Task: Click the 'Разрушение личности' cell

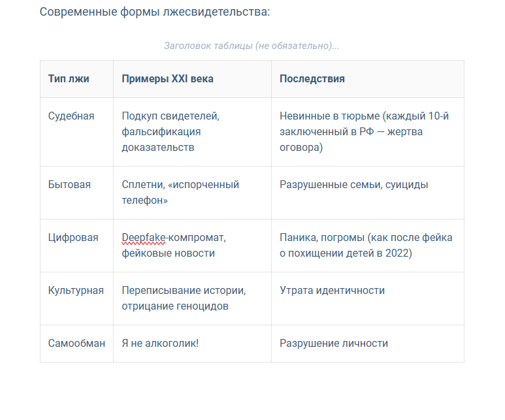Action: point(367,344)
